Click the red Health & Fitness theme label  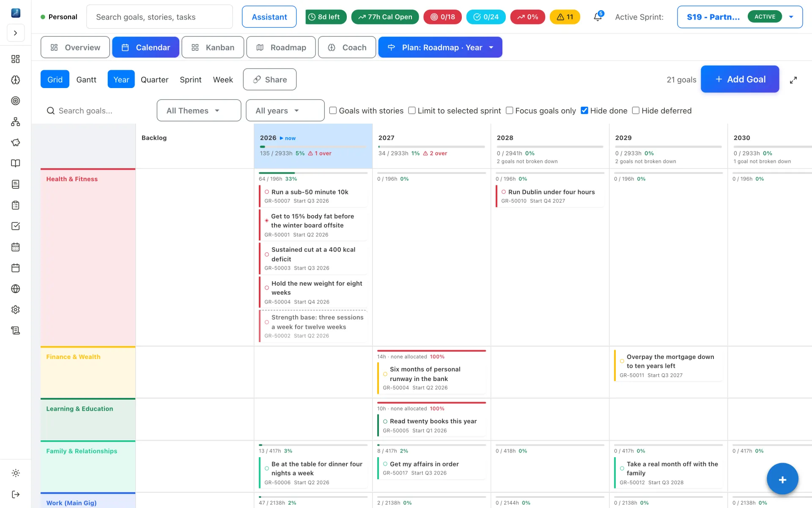tap(72, 179)
